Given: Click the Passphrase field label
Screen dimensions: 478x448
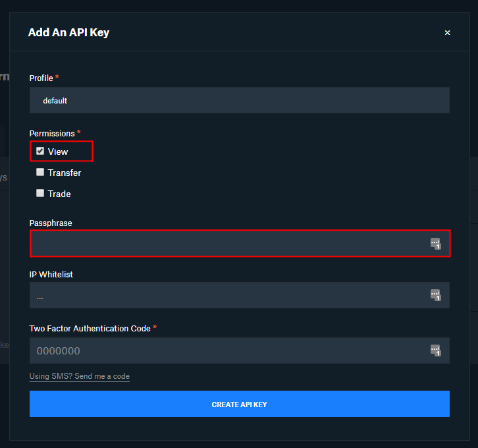Looking at the screenshot, I should pyautogui.click(x=51, y=223).
